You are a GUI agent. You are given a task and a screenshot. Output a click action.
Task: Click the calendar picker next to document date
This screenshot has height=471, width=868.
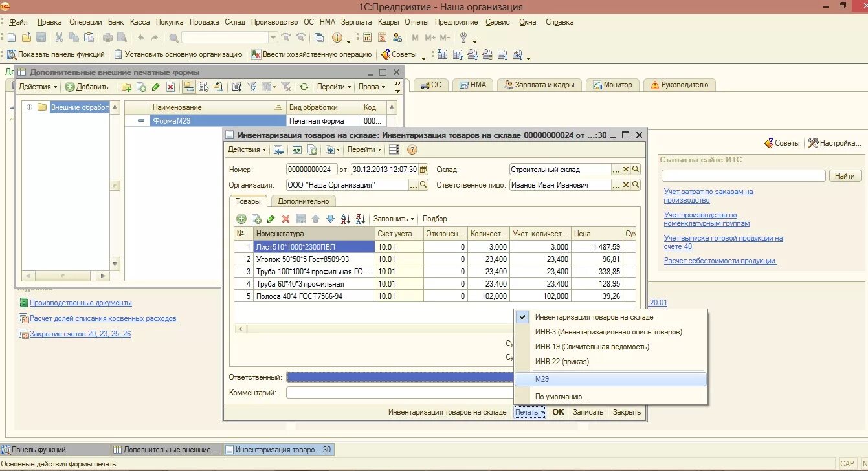click(x=423, y=170)
